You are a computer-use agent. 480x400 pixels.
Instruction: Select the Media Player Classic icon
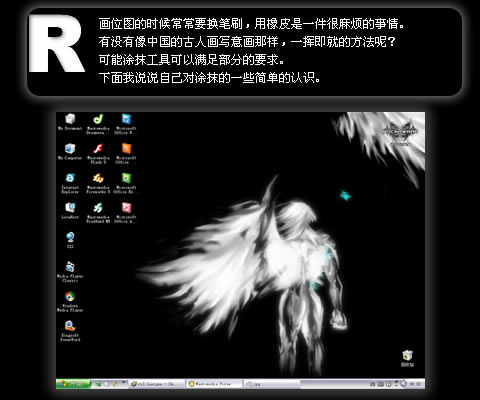coord(70,272)
